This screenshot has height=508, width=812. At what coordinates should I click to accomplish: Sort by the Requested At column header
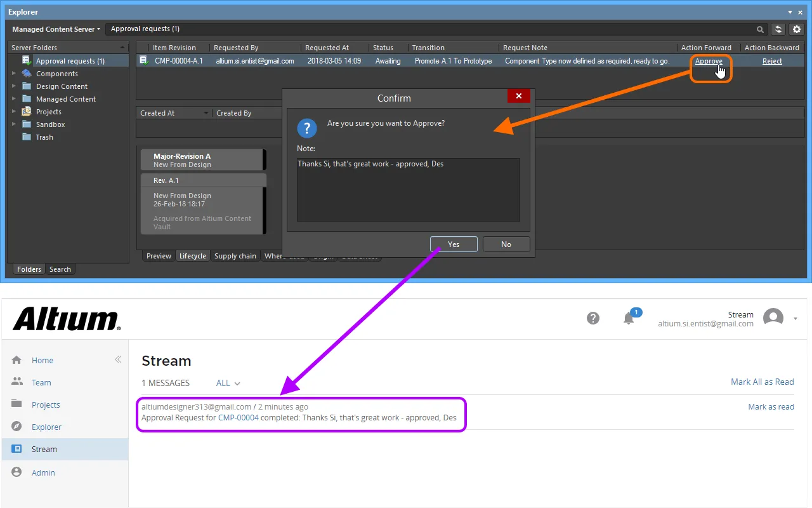tap(335, 48)
